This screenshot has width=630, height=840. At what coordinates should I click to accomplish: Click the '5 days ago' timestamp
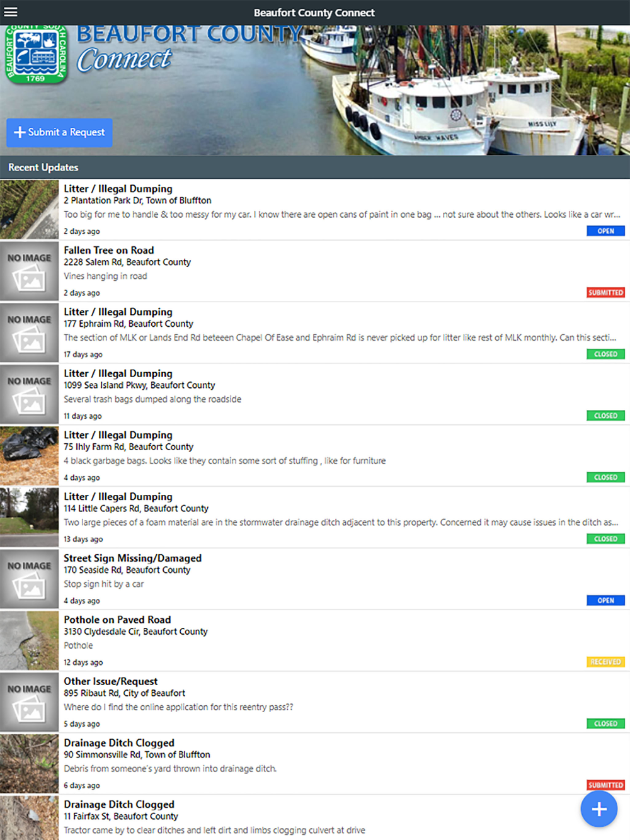[x=82, y=724]
